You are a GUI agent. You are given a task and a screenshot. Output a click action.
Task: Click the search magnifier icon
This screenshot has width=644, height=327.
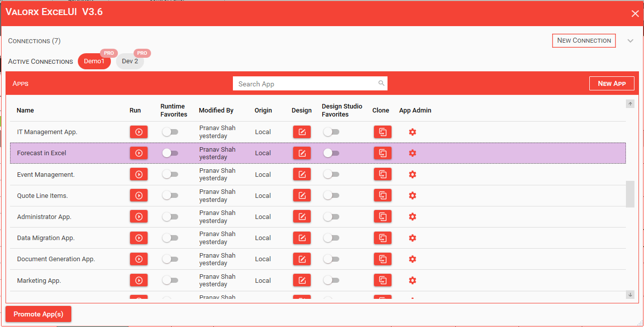click(x=381, y=83)
